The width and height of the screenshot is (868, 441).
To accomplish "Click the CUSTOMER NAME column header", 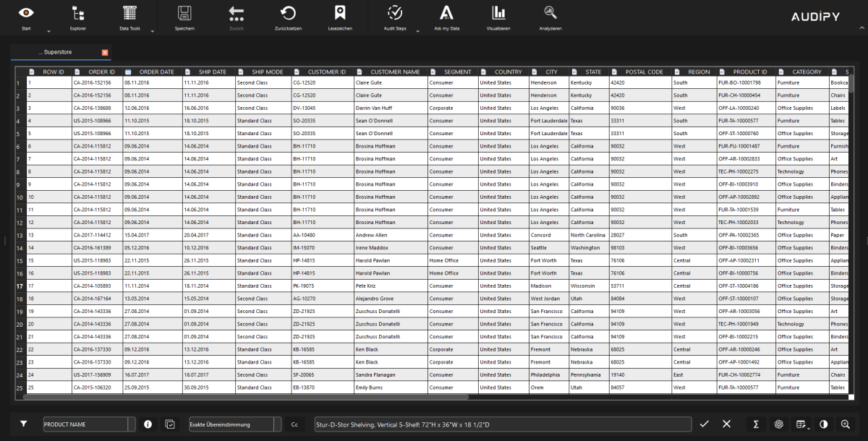I will 395,72.
